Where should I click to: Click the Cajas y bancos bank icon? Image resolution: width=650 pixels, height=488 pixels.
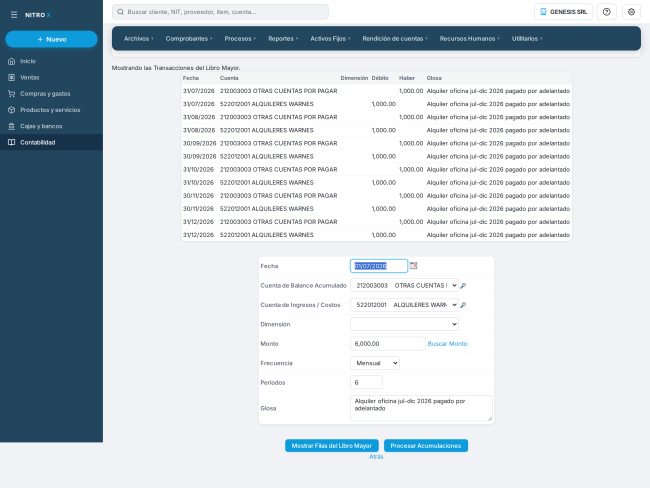[12, 126]
